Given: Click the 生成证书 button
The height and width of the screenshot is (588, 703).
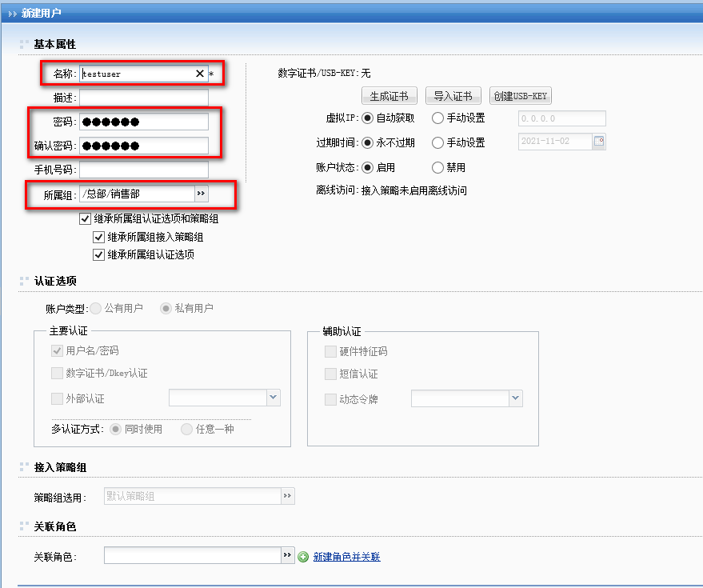Looking at the screenshot, I should (x=389, y=95).
